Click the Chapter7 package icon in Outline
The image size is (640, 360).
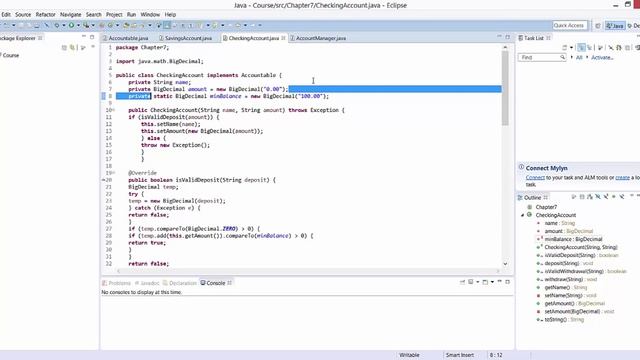(530, 207)
